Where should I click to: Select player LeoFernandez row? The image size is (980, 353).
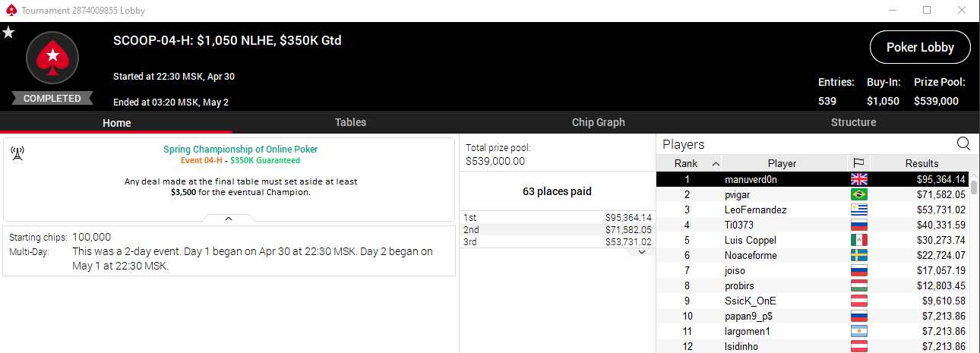(x=813, y=210)
